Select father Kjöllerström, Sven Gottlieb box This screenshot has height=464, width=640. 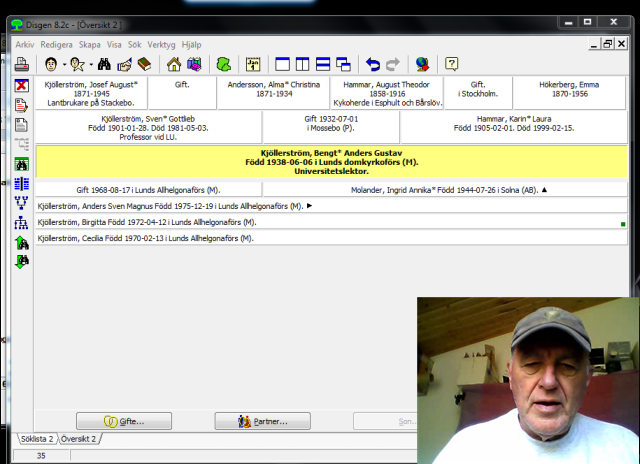pos(148,127)
